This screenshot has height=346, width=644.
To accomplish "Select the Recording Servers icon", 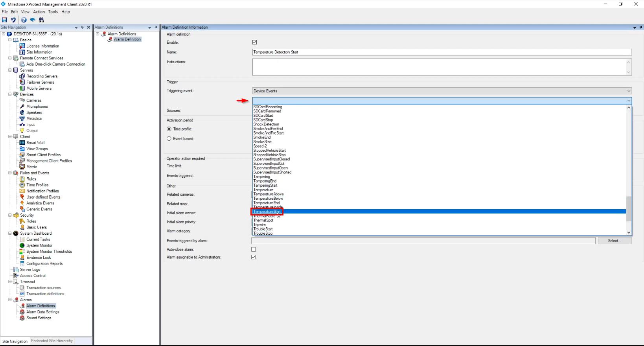I will coord(22,76).
